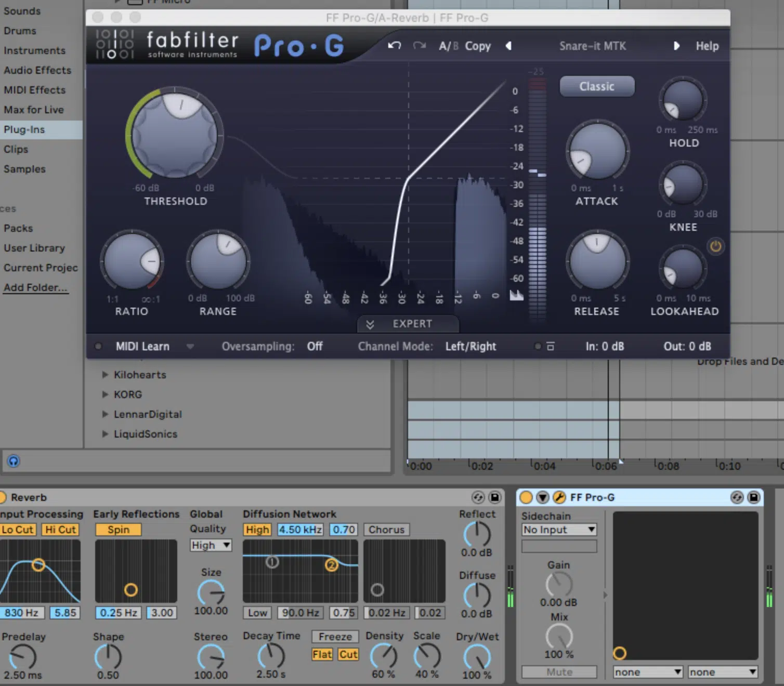Click the Reverb hot-swap preset icon
Viewport: 784px width, 686px height.
coord(478,497)
